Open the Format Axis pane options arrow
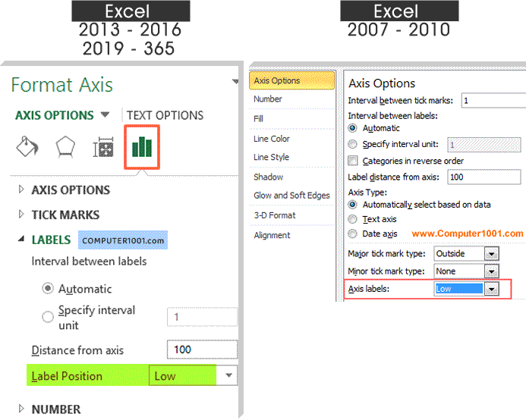This screenshot has width=526, height=420. pyautogui.click(x=235, y=81)
